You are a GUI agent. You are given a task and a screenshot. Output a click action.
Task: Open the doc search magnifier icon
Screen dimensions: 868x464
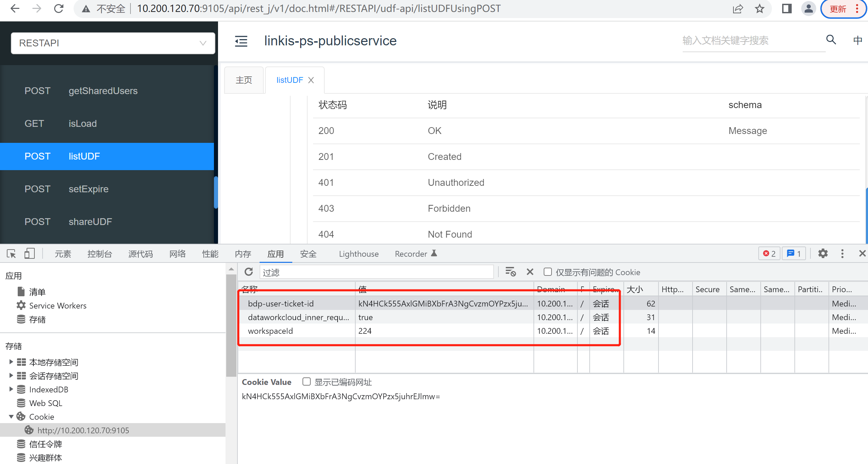831,40
